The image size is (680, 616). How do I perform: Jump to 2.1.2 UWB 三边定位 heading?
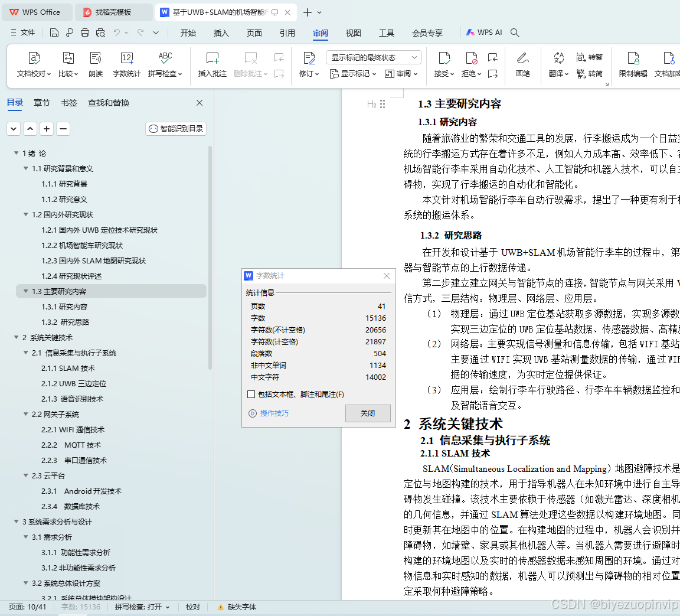[x=74, y=383]
